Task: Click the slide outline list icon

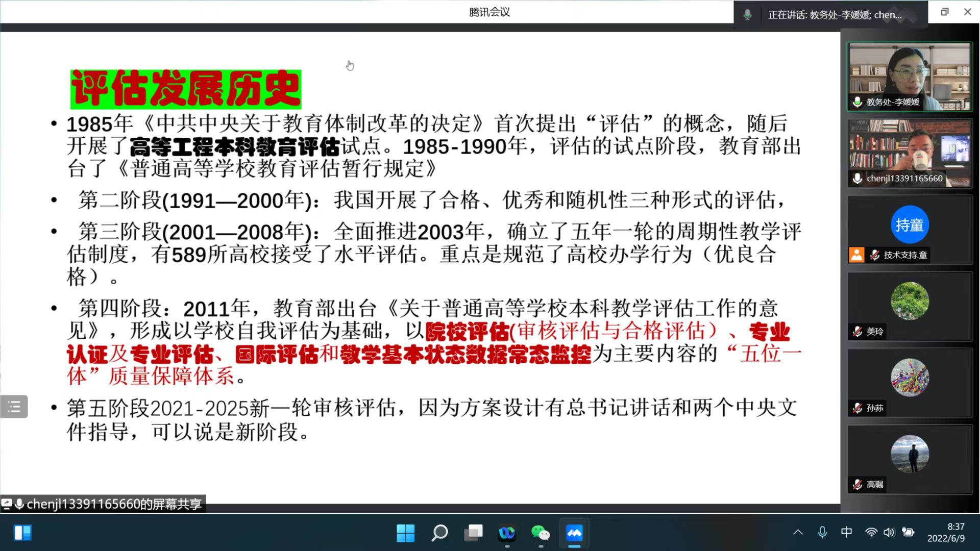Action: pos(14,407)
